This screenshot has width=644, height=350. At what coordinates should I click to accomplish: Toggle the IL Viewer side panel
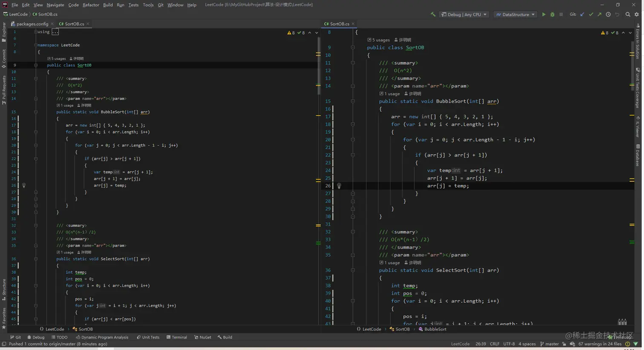point(638,127)
